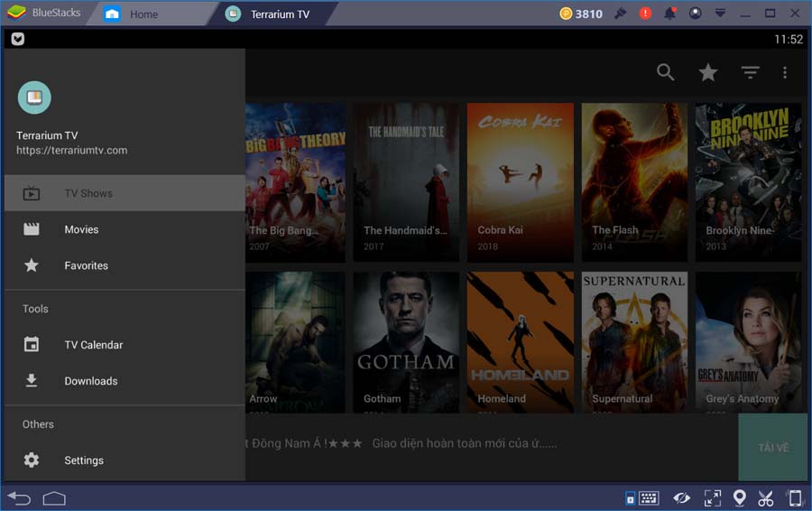Image resolution: width=812 pixels, height=511 pixels.
Task: Click the Favorites star icon in drawer
Action: pyautogui.click(x=31, y=265)
